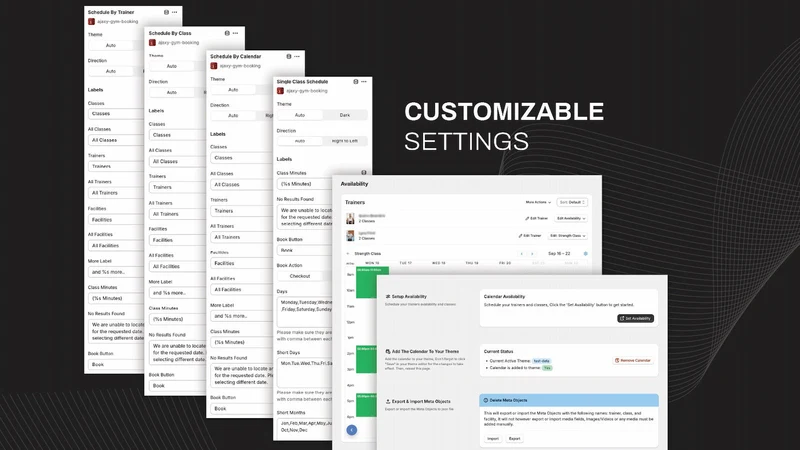Click the No Results Found textarea in Schedule By Calendar
800x450 pixels.
tap(241, 376)
